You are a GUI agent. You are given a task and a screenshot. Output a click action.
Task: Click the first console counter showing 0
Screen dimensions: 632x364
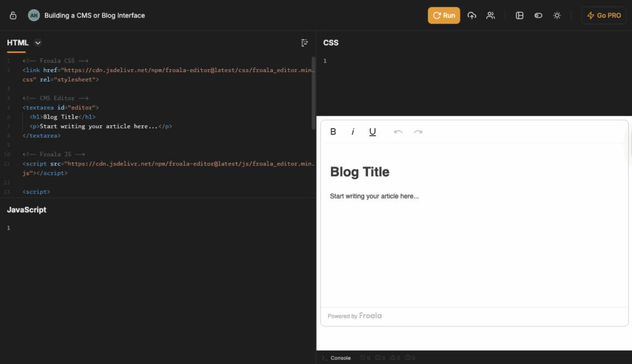(x=365, y=358)
